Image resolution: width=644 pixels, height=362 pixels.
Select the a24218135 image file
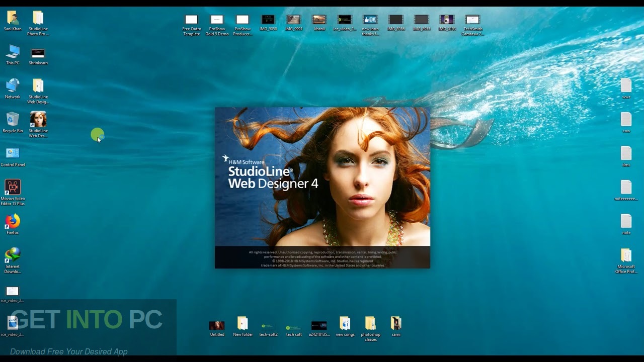pyautogui.click(x=319, y=326)
